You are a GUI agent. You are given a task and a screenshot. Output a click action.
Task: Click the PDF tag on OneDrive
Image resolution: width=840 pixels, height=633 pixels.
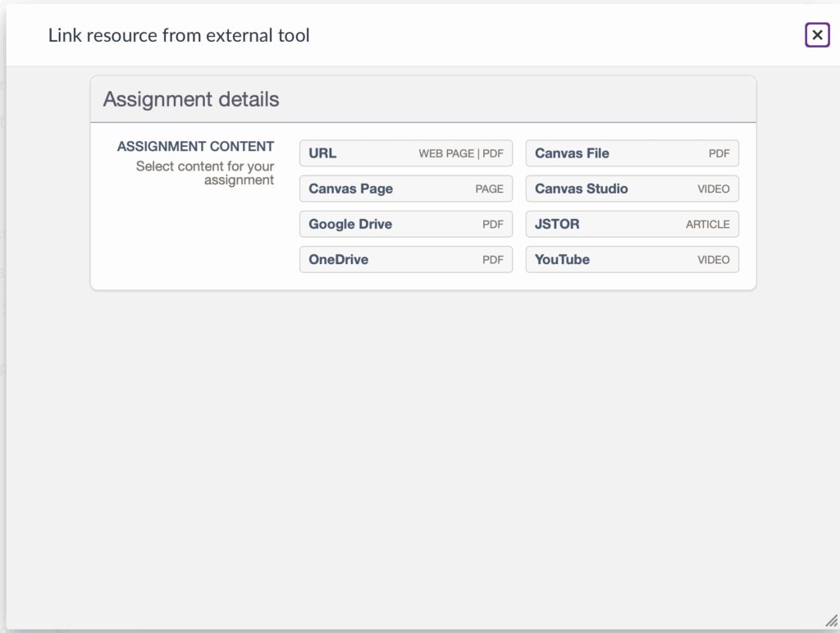click(x=492, y=259)
